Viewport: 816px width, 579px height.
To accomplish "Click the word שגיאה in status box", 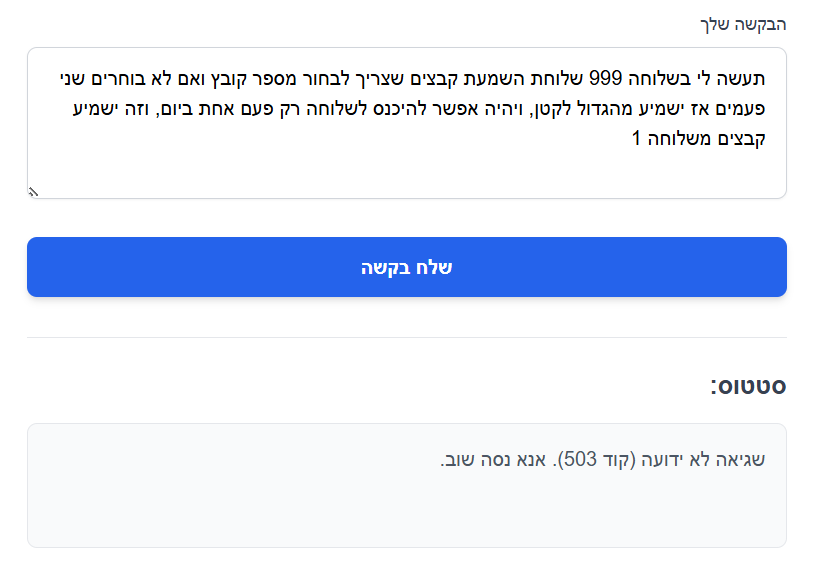I will tap(742, 460).
